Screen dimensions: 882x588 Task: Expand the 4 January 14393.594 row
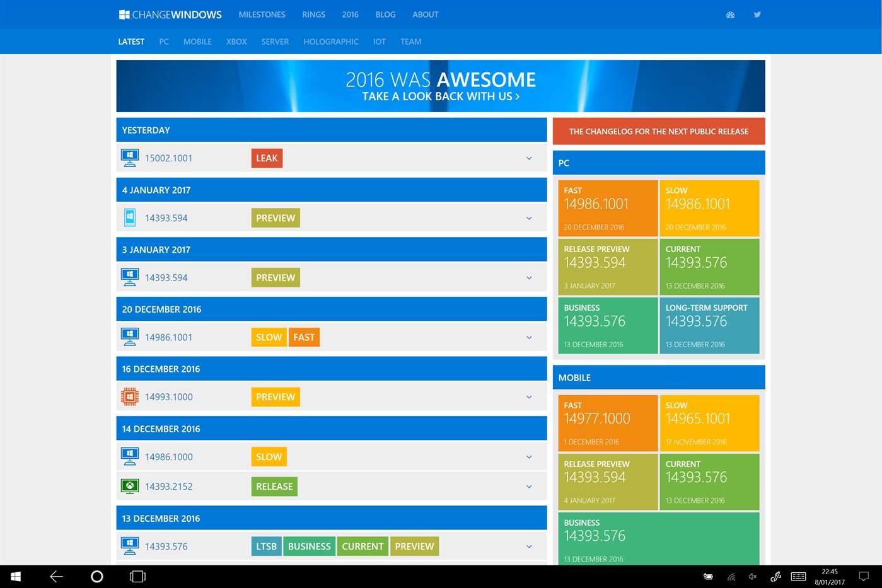click(529, 218)
